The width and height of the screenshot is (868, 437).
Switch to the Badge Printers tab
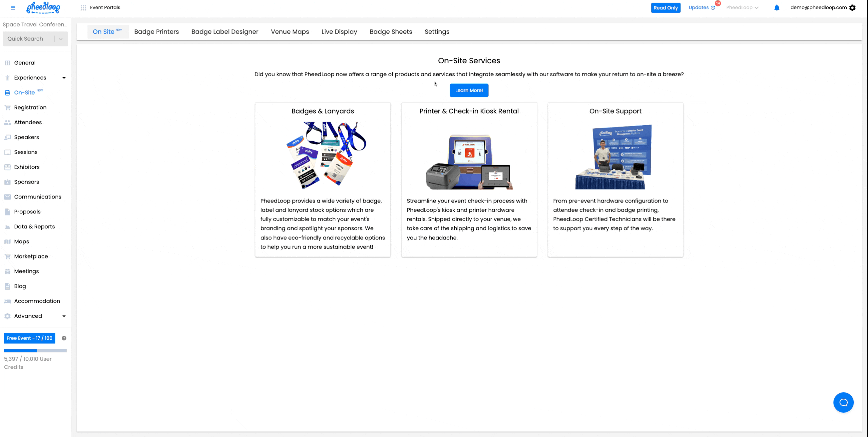pyautogui.click(x=156, y=32)
